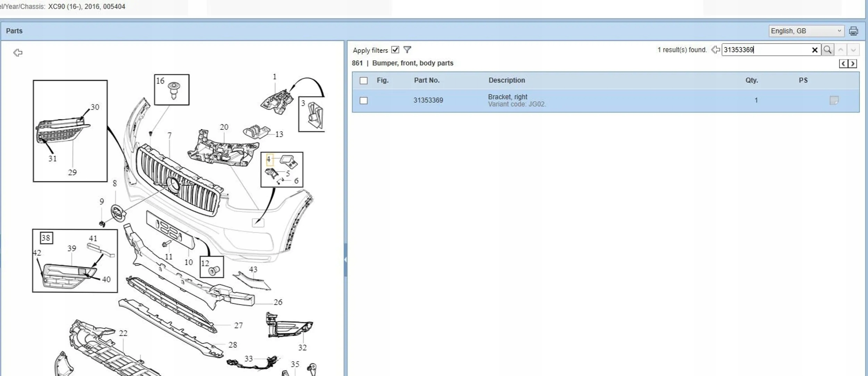The image size is (868, 376).
Task: Click the back arrow beside search field
Action: (x=715, y=50)
